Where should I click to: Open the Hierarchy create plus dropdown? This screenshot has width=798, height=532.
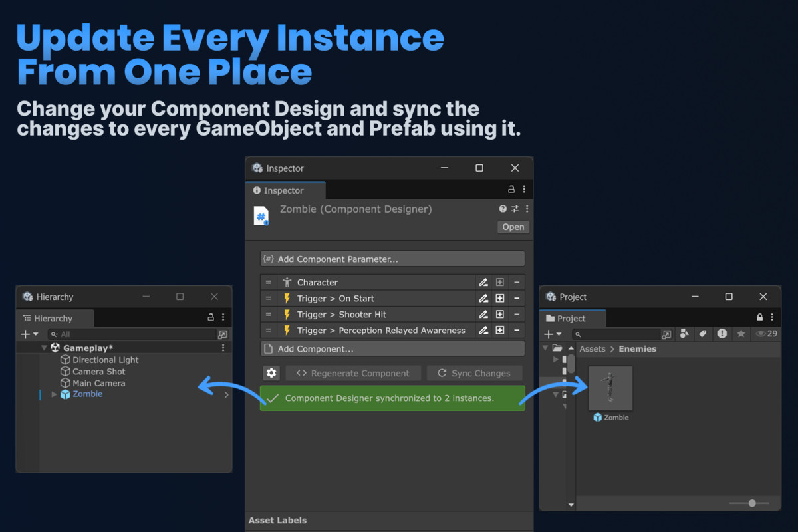[x=30, y=334]
